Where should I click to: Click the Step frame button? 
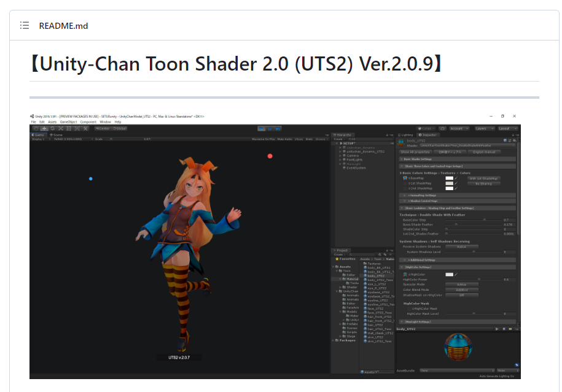[278, 128]
